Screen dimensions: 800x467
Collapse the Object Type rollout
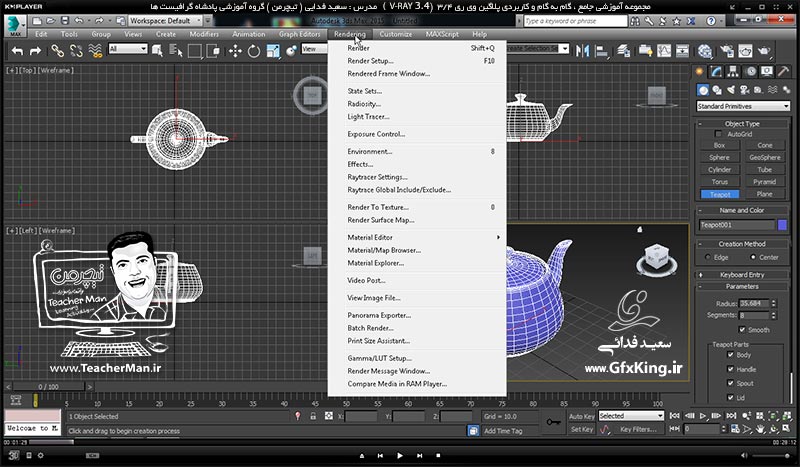[742, 124]
